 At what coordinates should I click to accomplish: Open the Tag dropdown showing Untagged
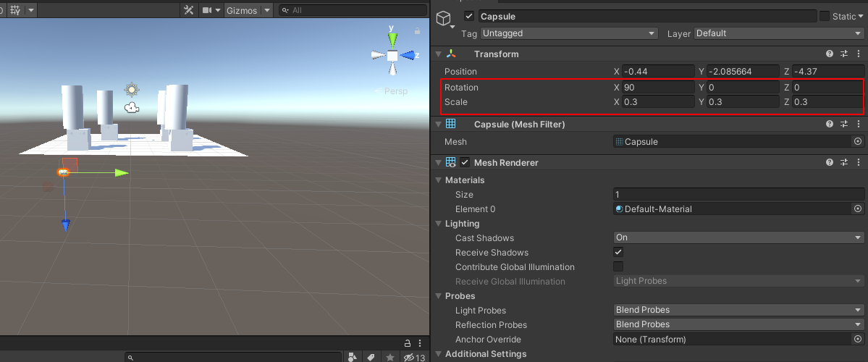click(x=568, y=33)
